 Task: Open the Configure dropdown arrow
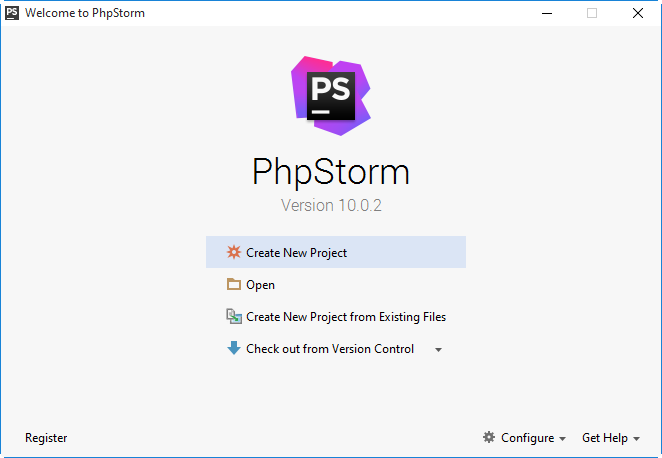[562, 439]
